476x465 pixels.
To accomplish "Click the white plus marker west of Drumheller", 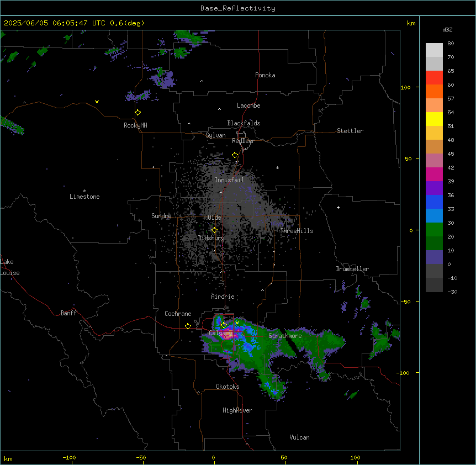I will point(338,207).
